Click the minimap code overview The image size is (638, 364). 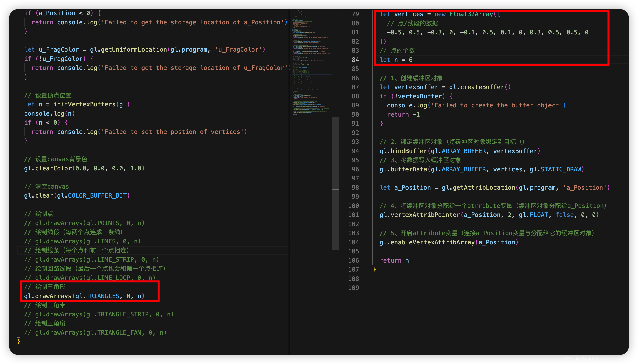coord(311,63)
